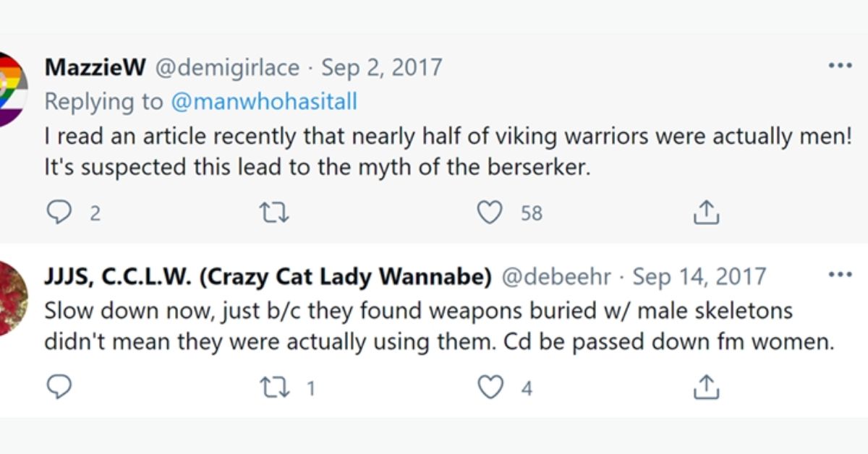This screenshot has width=868, height=454.
Task: Share MazzieW's tweet via share icon
Action: pyautogui.click(x=706, y=213)
